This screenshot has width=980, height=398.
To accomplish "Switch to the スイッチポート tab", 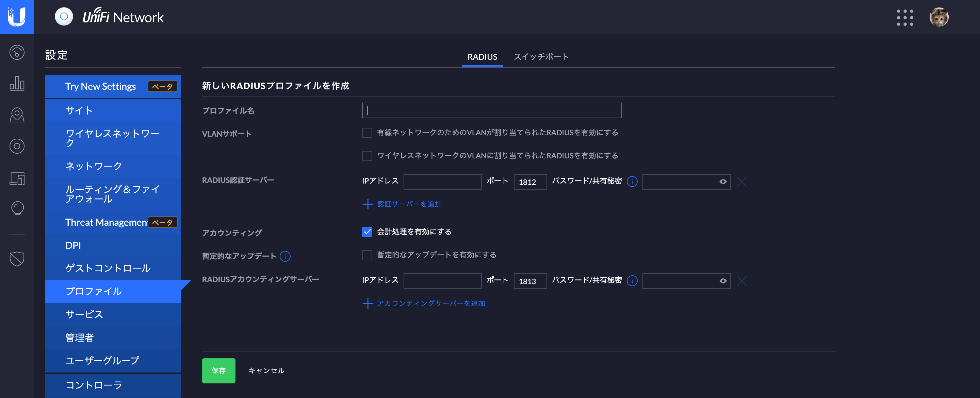I will tap(541, 57).
